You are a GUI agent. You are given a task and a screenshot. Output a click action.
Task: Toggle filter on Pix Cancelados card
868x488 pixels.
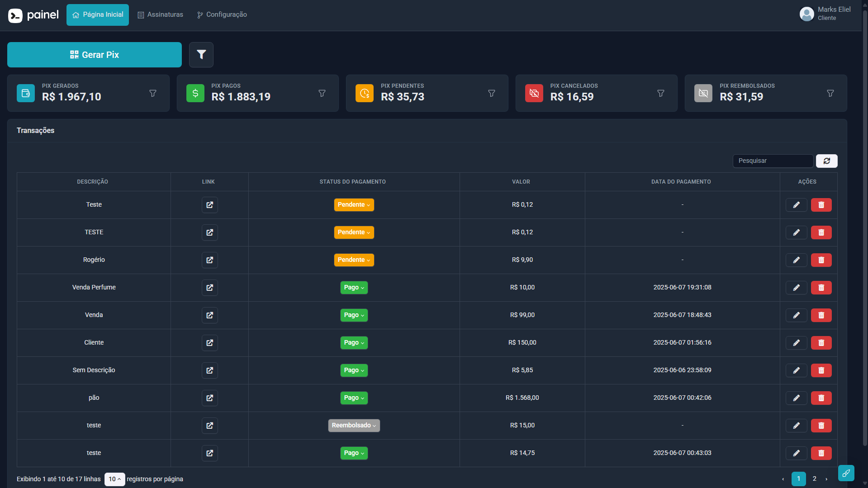[x=661, y=93]
